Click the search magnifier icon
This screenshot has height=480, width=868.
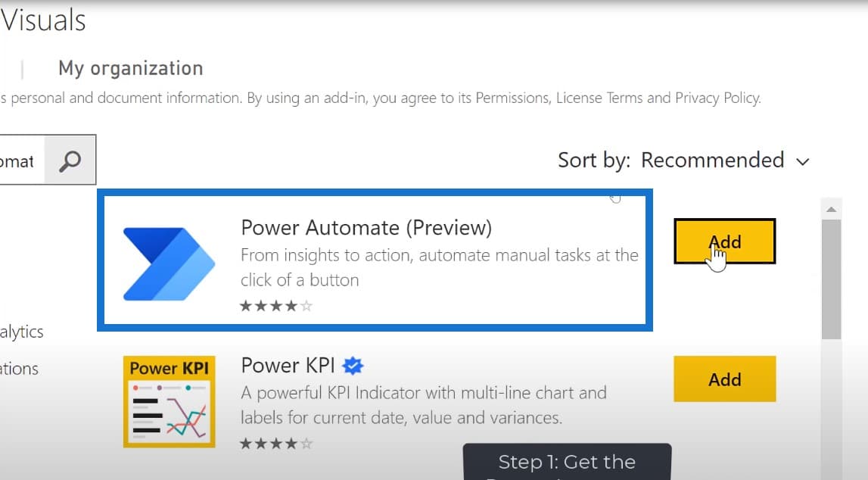[70, 161]
